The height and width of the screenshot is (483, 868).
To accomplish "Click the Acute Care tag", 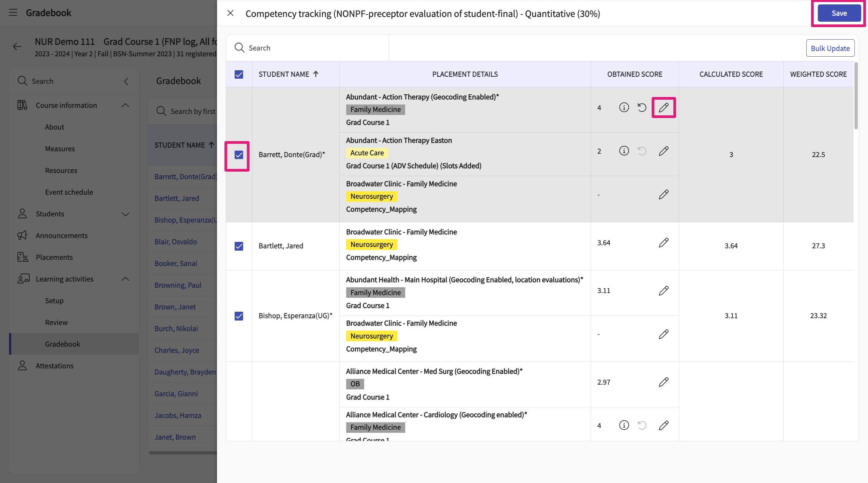I will 367,153.
